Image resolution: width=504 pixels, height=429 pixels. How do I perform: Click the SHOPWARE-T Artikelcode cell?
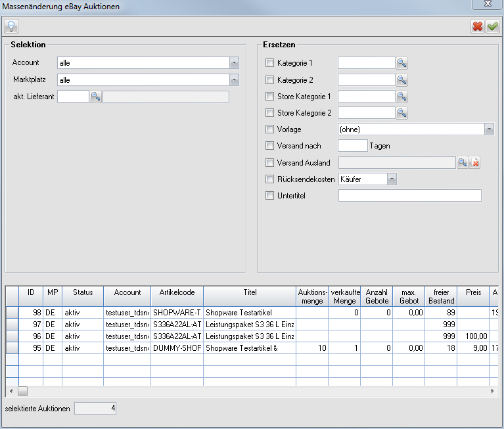pyautogui.click(x=177, y=312)
